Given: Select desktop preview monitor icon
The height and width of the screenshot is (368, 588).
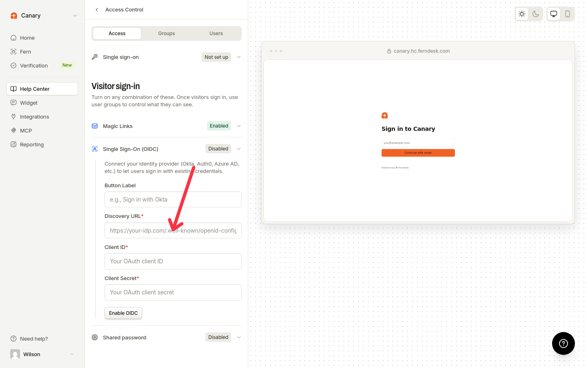Looking at the screenshot, I should click(554, 14).
